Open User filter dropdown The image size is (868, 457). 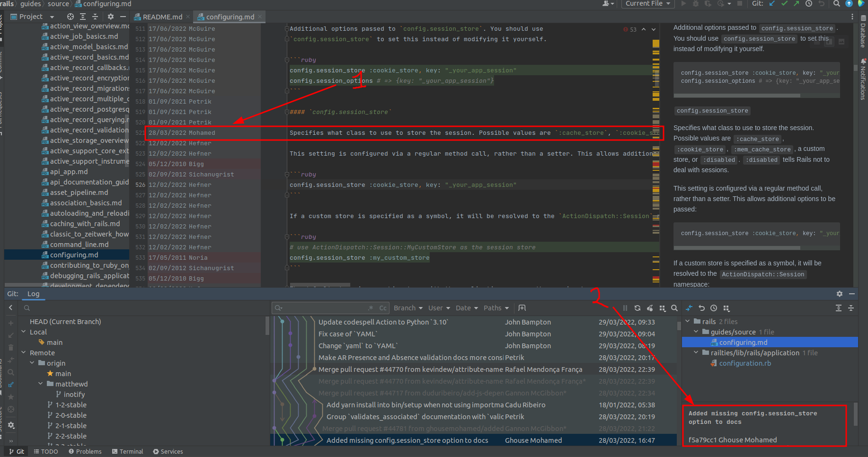pos(439,308)
